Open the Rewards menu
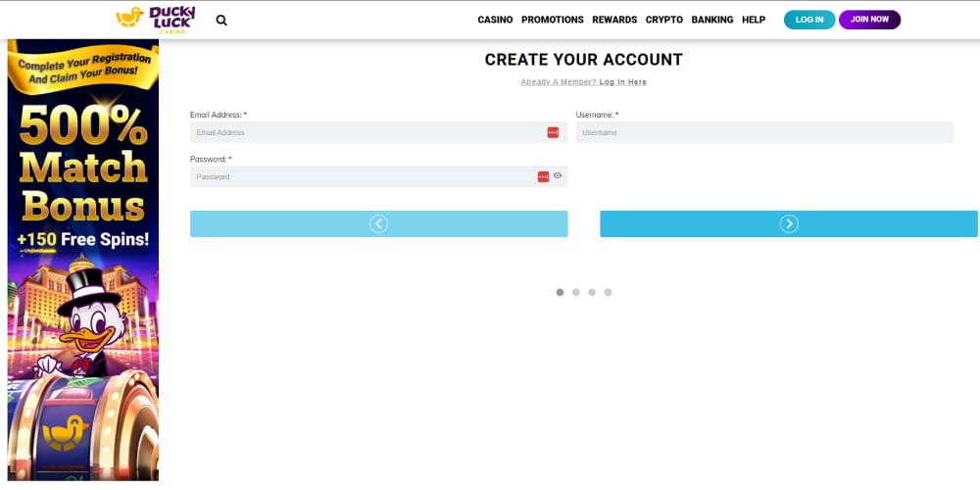Screen dimensions: 980x490 click(614, 20)
